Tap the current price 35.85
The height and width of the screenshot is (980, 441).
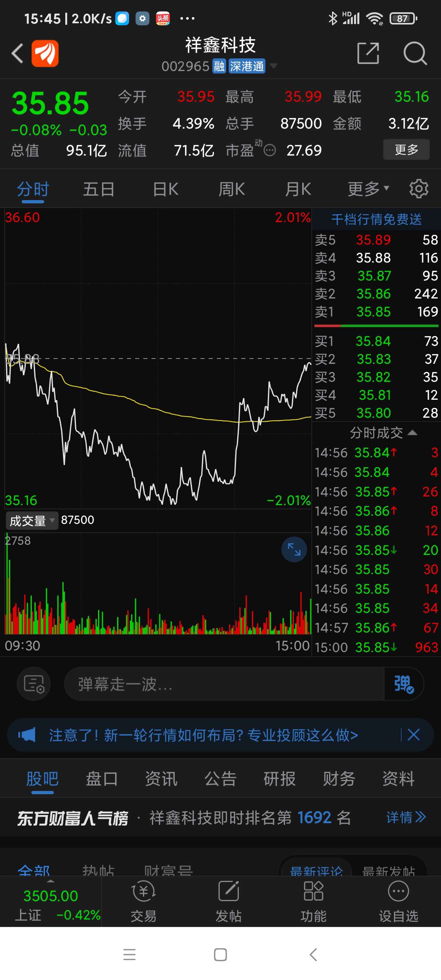pos(50,103)
